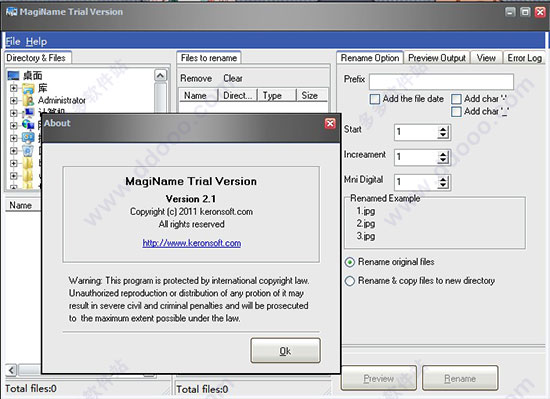This screenshot has height=399, width=550.
Task: Click the network globe icon in tree
Action: pyautogui.click(x=28, y=124)
